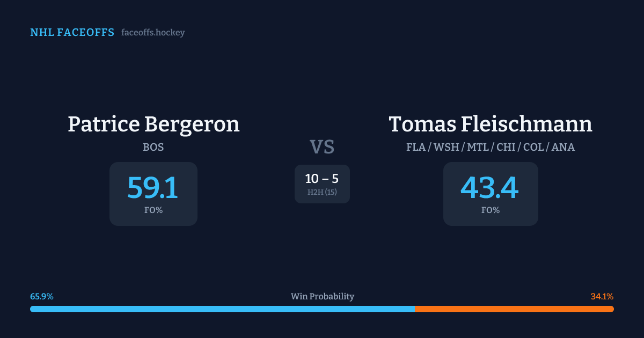Select CHI in Fleischmann's team list

point(507,147)
